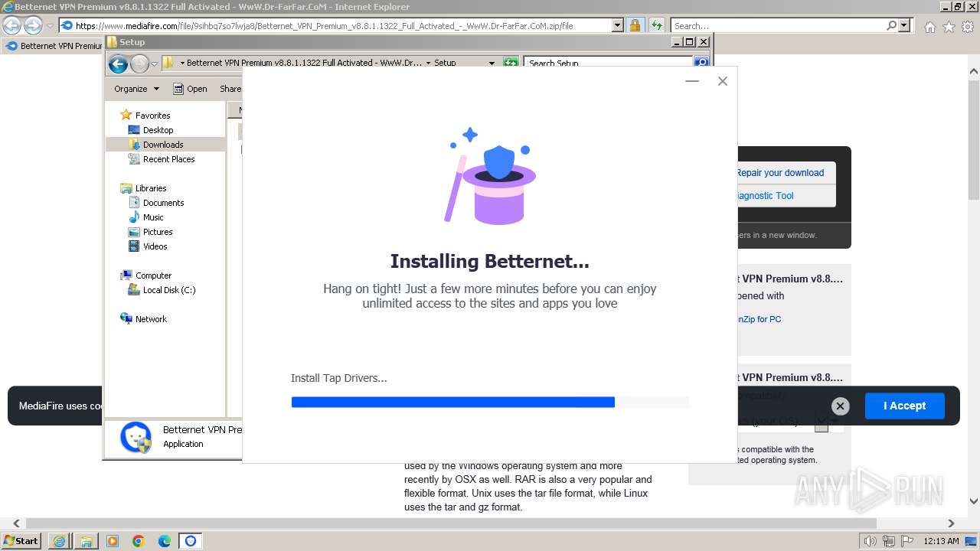Close the Betternet installer window

pyautogui.click(x=722, y=81)
